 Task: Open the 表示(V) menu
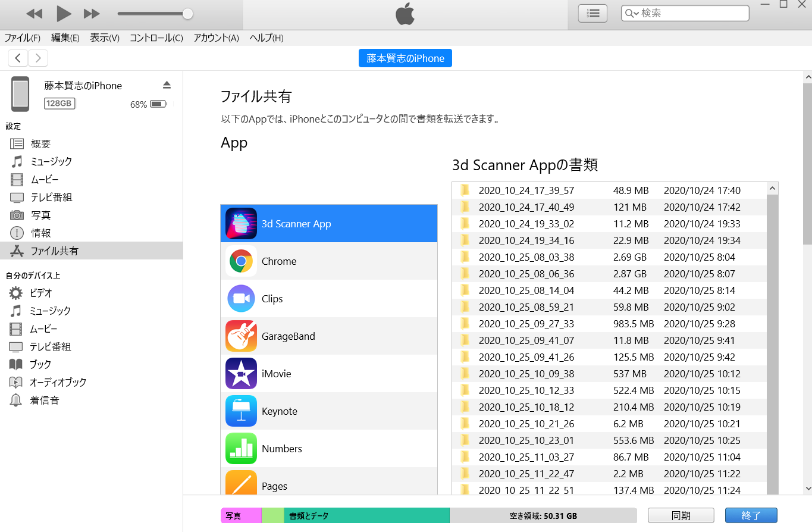(105, 38)
